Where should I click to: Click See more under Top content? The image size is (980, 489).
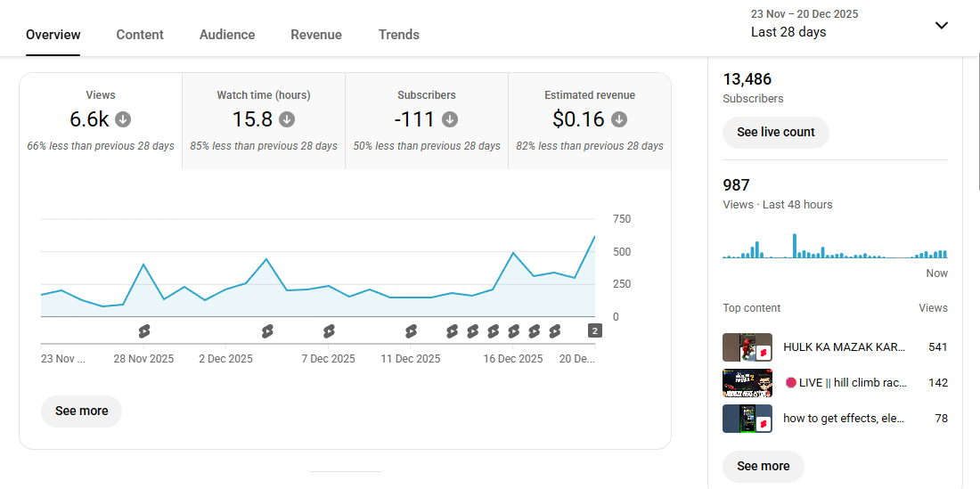tap(763, 466)
